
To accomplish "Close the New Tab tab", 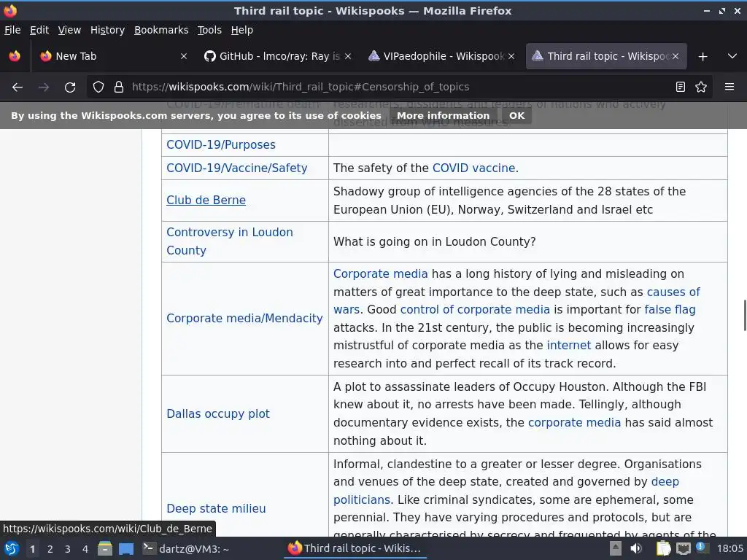I will coord(184,56).
